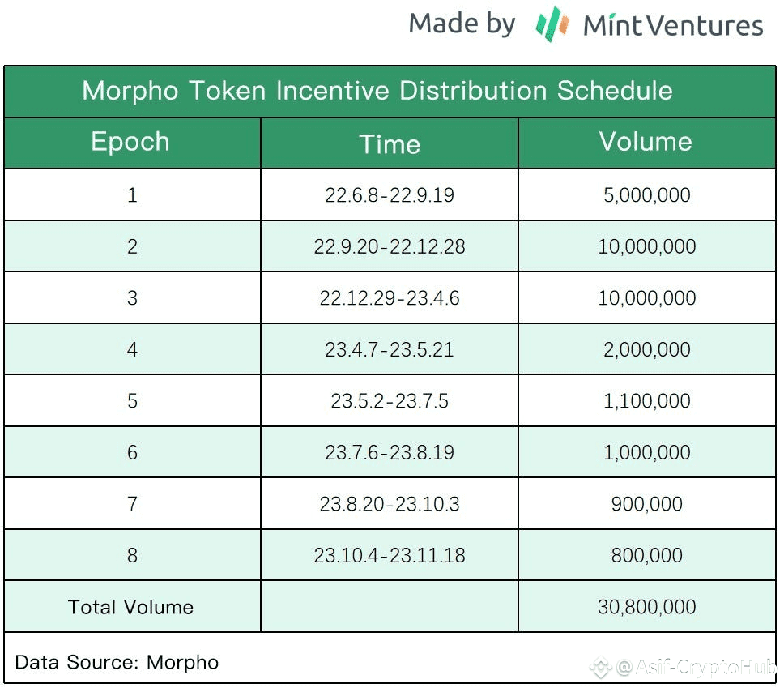
Task: Click the Mint Ventures logo icon
Action: click(552, 24)
